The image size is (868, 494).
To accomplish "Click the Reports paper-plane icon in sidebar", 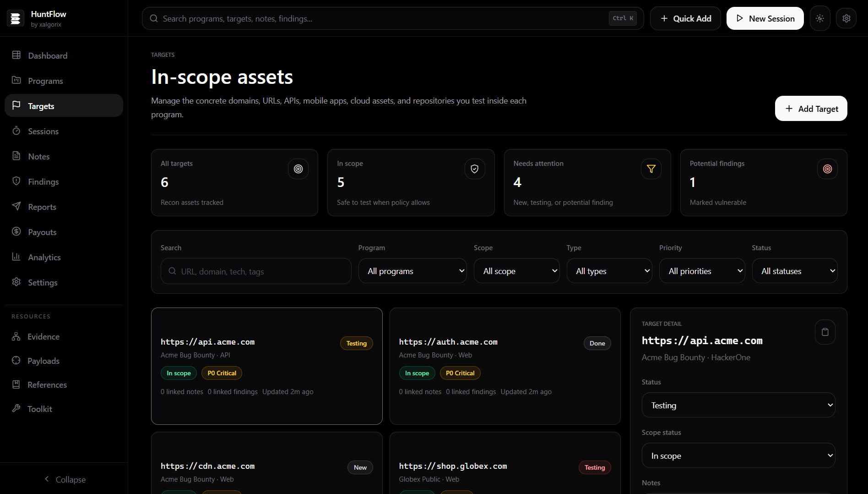I will (x=16, y=206).
